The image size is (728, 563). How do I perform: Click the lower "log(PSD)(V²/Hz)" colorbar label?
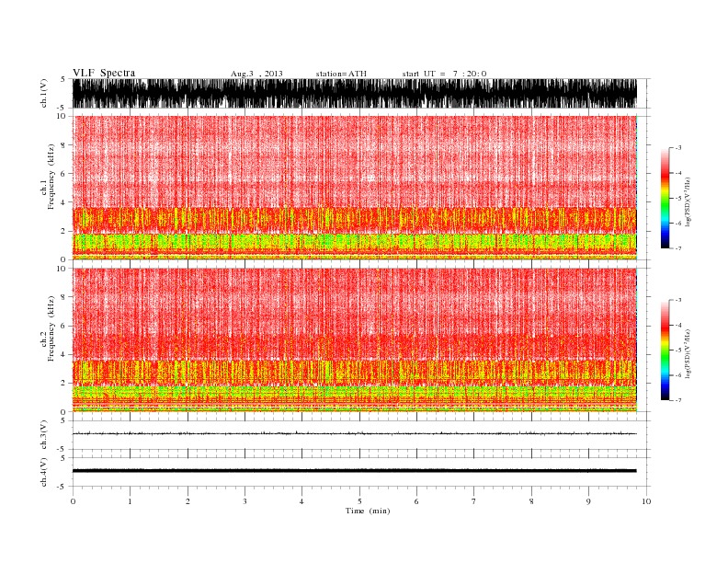tap(688, 353)
